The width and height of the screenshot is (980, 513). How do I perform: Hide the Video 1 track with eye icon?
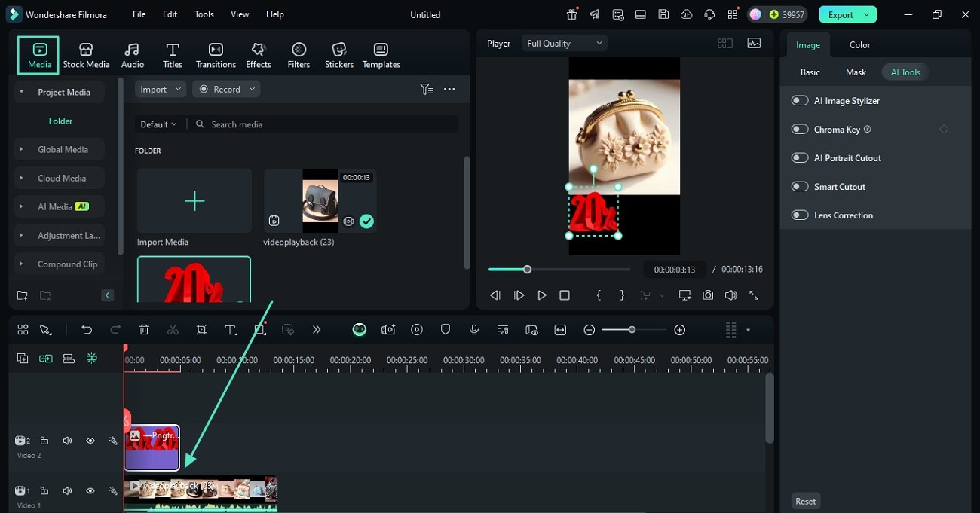(90, 490)
